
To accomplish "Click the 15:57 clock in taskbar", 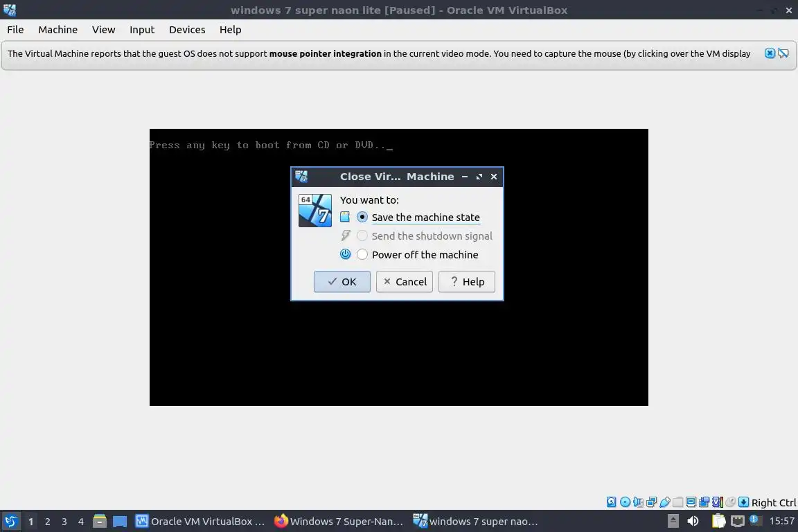I will [x=781, y=521].
